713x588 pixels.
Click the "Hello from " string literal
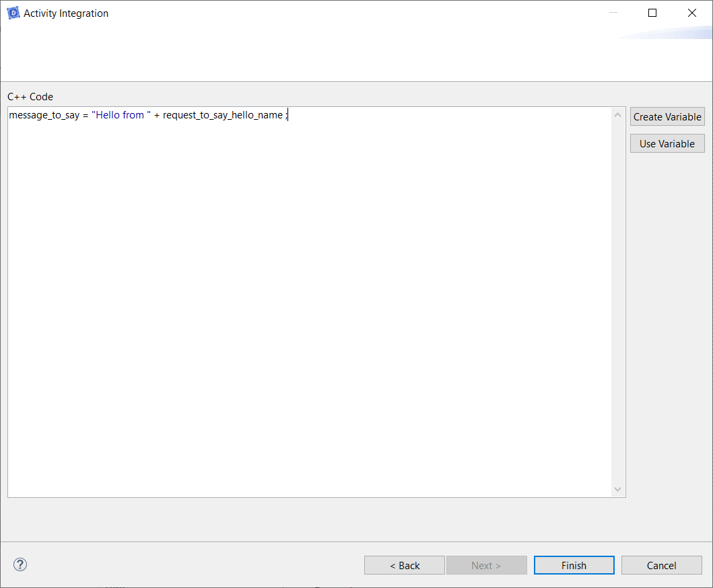coord(121,115)
